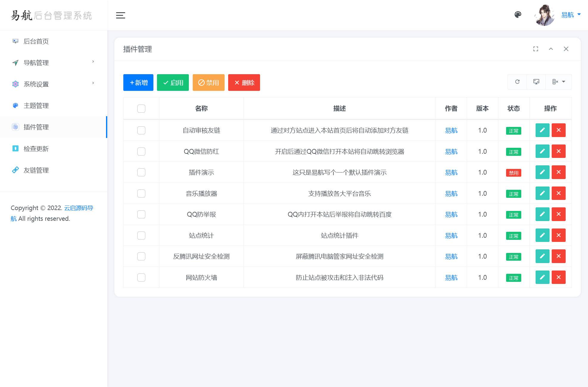
Task: Click the theme palette icon in the top bar
Action: click(518, 15)
